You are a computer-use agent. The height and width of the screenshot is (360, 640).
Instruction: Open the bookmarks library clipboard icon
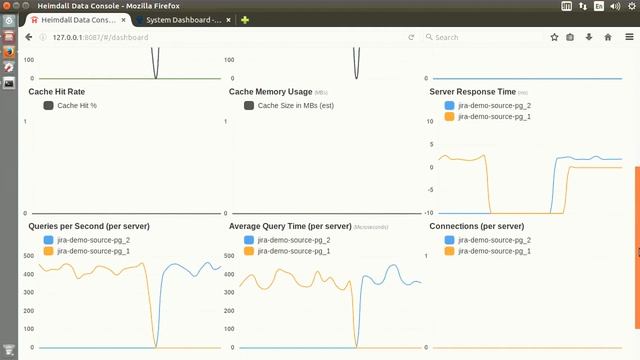coord(570,37)
